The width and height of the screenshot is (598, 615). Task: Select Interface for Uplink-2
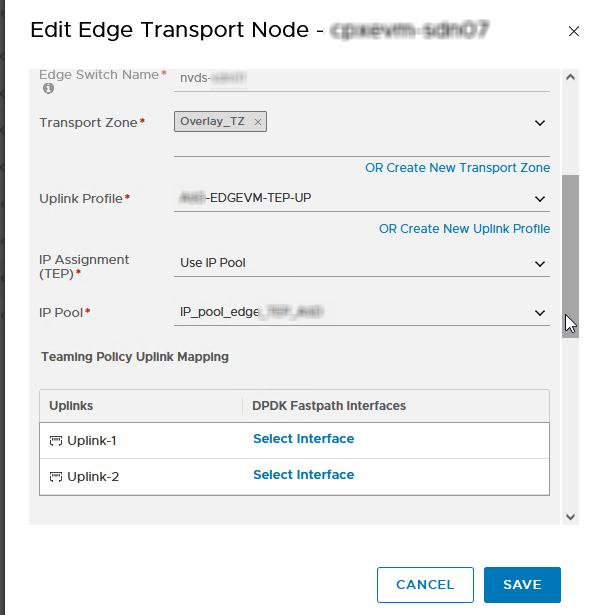tap(304, 475)
